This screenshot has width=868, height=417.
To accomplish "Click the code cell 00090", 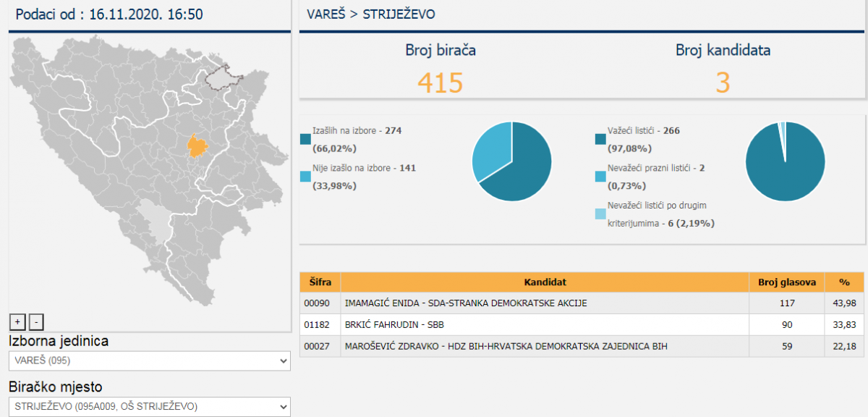I will [x=320, y=303].
